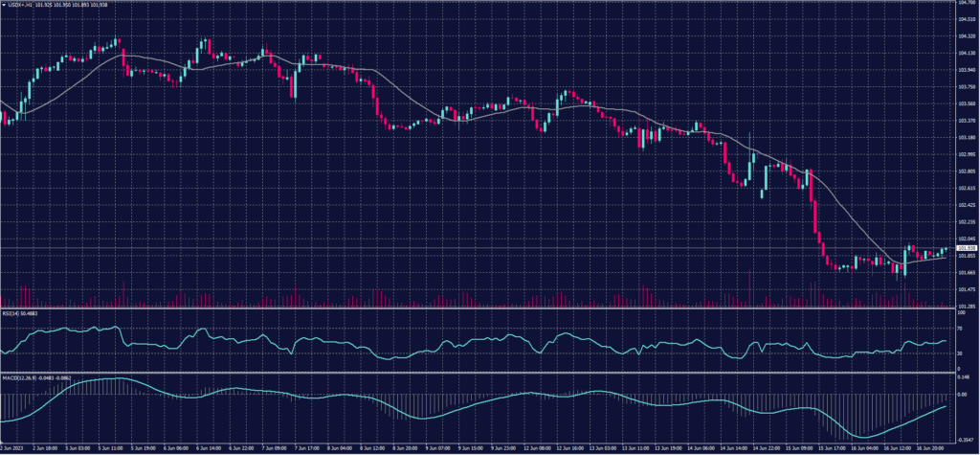Select the current price tag 101.938
Image resolution: width=980 pixels, height=455 pixels.
tap(967, 248)
